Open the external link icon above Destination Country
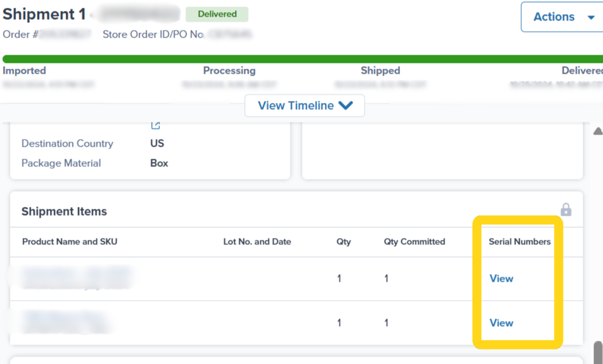603x364 pixels. point(155,125)
